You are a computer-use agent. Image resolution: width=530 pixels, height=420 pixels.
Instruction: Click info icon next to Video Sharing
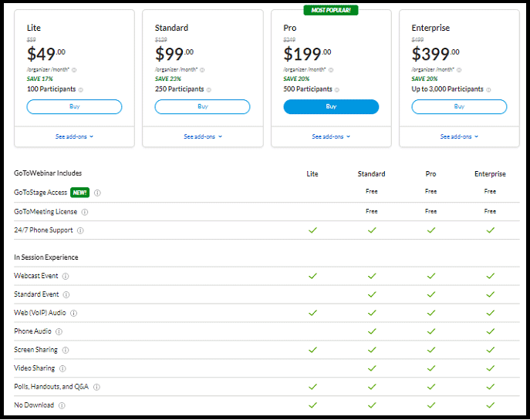click(x=62, y=368)
